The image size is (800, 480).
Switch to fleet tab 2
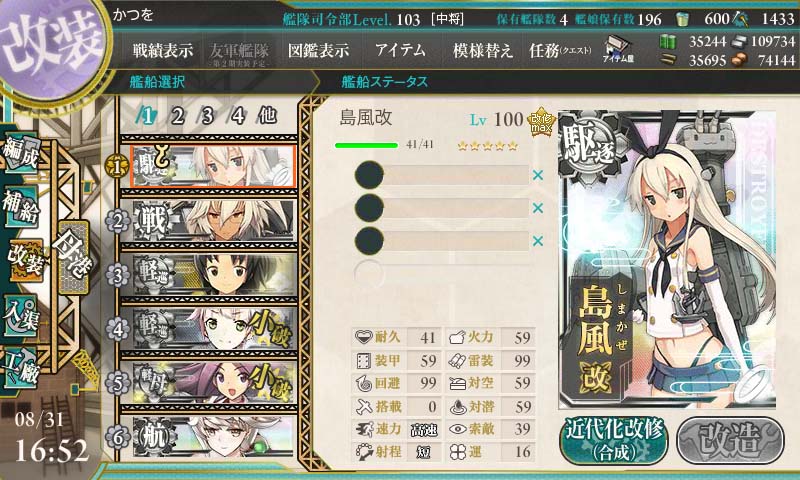click(x=178, y=116)
